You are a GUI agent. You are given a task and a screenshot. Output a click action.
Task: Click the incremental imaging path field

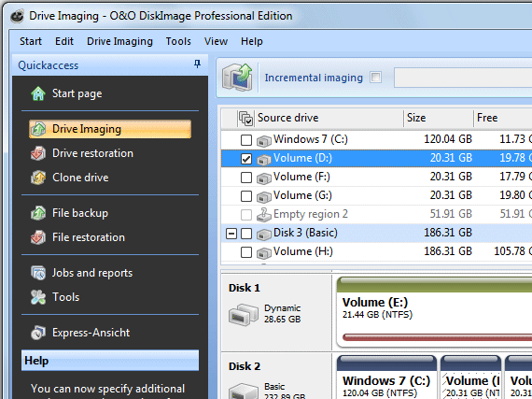463,78
